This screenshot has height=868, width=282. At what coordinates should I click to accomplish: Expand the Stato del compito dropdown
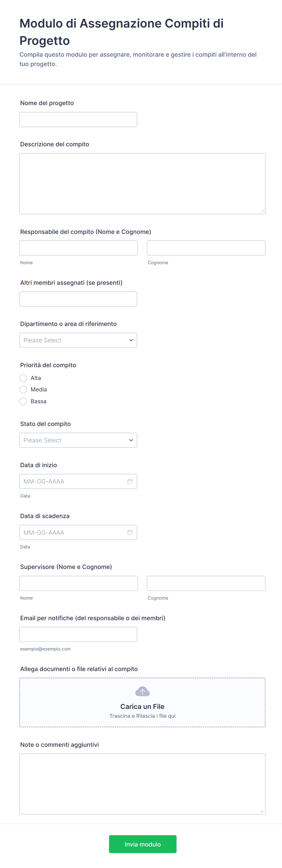pyautogui.click(x=78, y=441)
